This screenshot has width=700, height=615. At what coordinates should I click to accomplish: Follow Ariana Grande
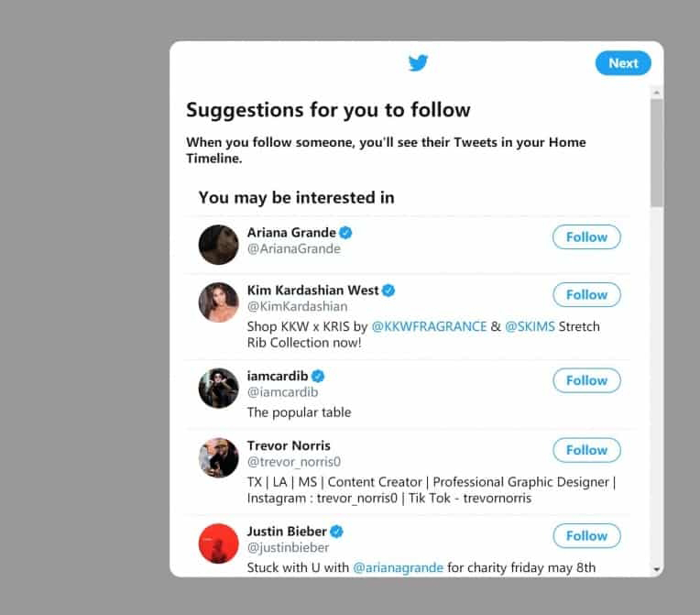[x=586, y=237]
